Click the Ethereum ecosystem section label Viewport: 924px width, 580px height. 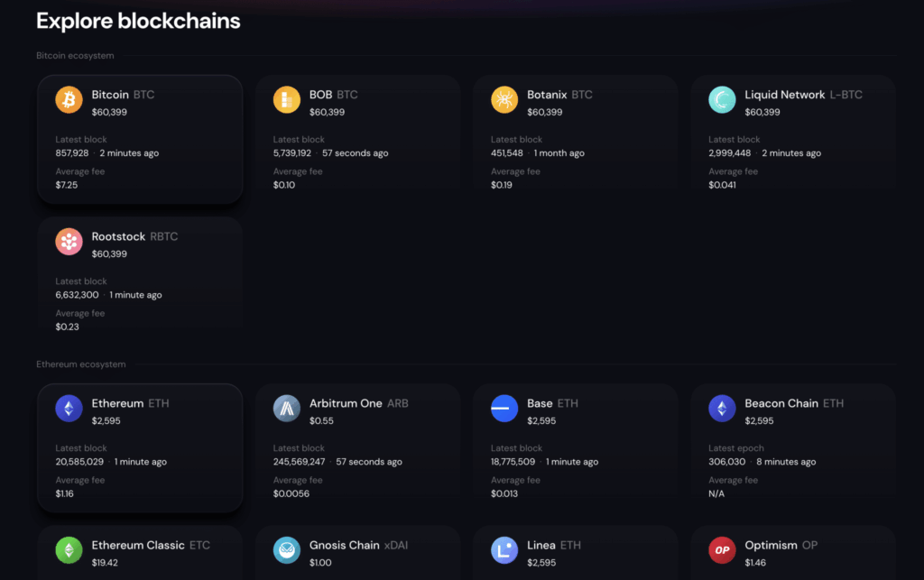pos(83,364)
